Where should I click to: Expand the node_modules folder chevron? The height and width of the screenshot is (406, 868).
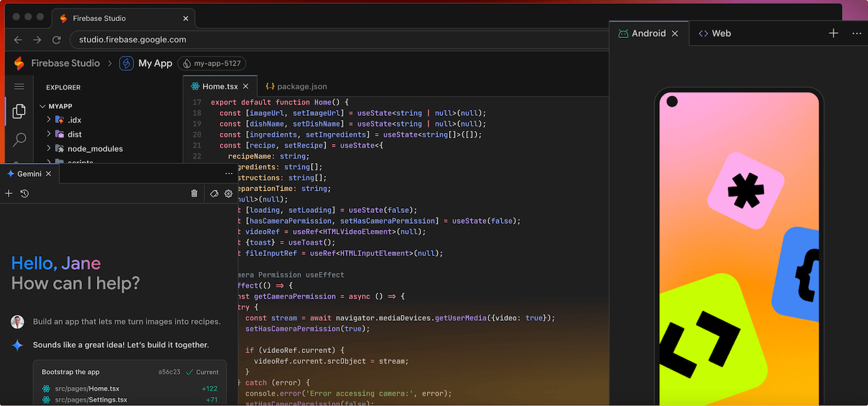point(48,149)
